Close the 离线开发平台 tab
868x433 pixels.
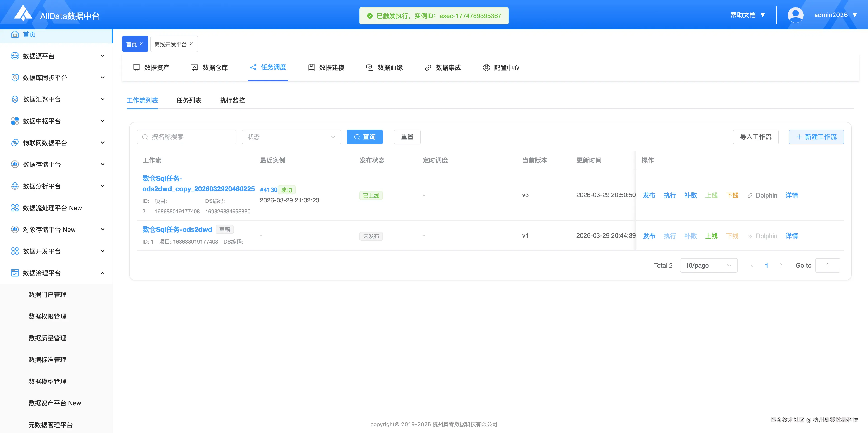[x=191, y=44]
